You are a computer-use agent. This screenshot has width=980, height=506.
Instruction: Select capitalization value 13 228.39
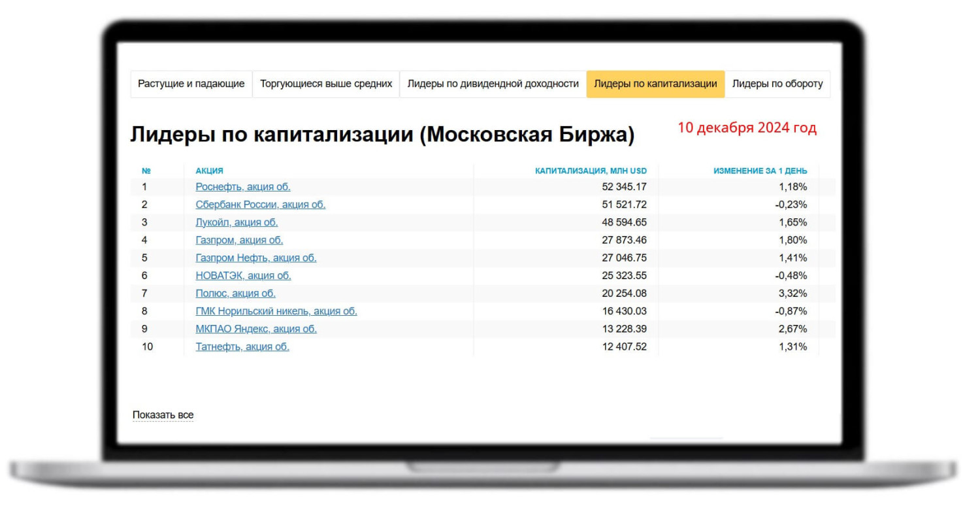pyautogui.click(x=625, y=328)
